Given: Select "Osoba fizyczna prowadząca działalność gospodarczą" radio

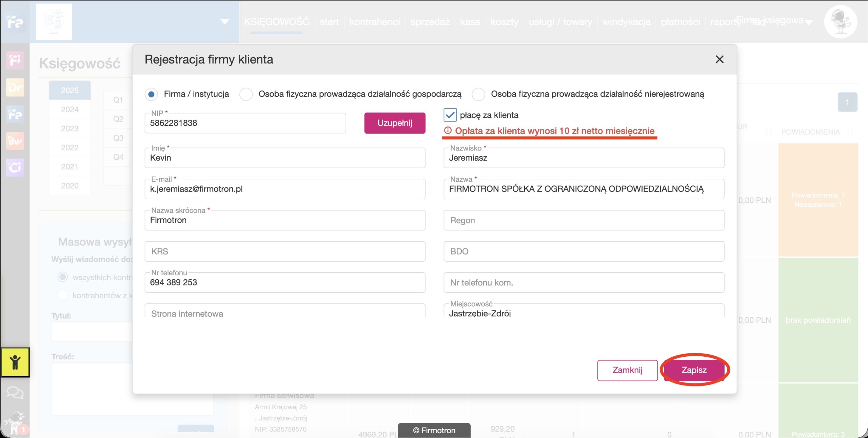Looking at the screenshot, I should [246, 94].
